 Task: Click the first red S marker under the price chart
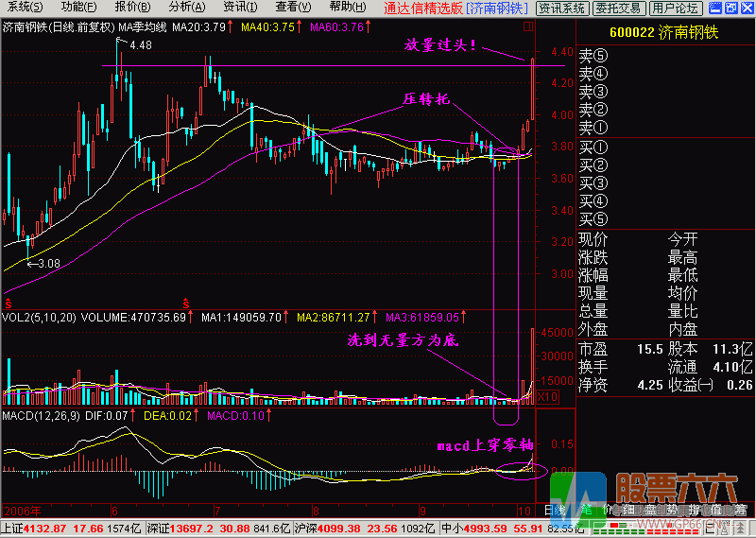click(x=8, y=304)
